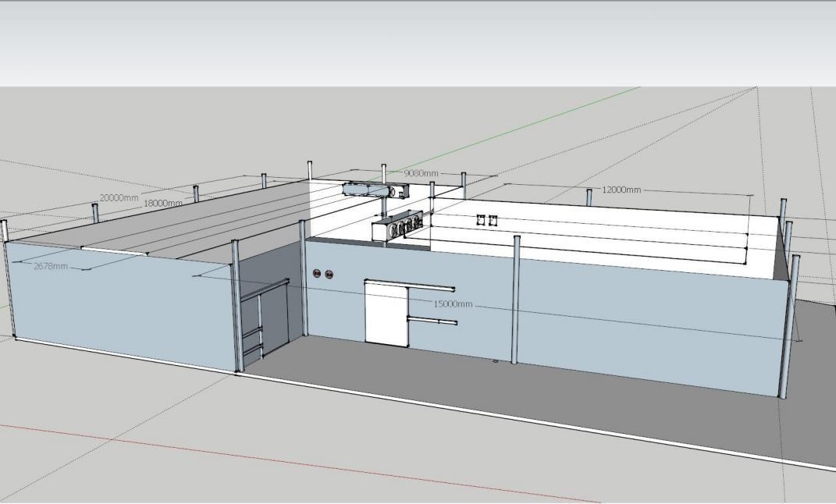Click the left red round wall gauge
The width and height of the screenshot is (836, 504).
317,274
